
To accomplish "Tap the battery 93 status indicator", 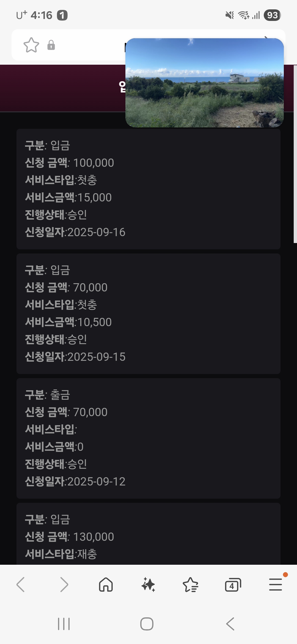I will 272,15.
